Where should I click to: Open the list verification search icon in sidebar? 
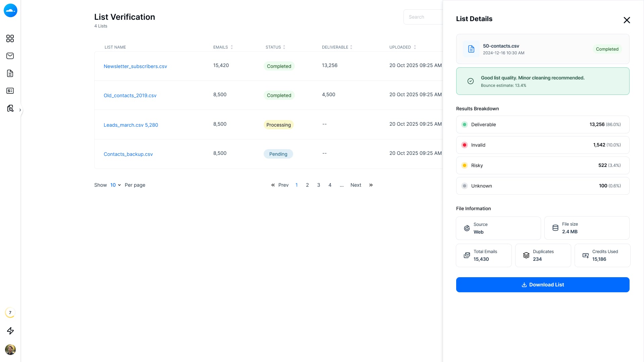(x=10, y=108)
